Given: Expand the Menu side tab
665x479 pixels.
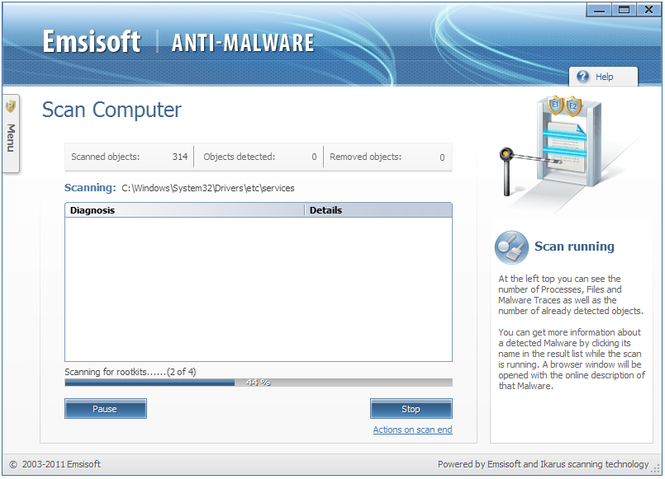Looking at the screenshot, I should pyautogui.click(x=11, y=133).
